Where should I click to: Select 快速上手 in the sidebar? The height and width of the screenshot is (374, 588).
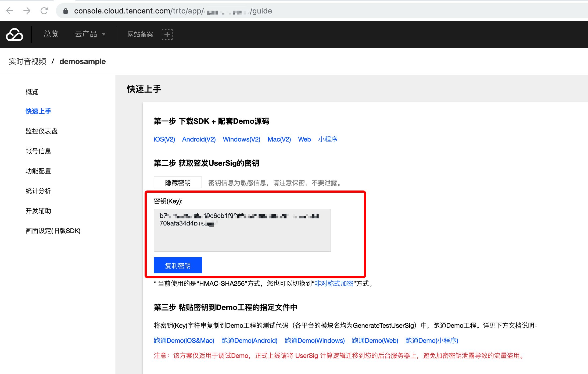[x=38, y=111]
